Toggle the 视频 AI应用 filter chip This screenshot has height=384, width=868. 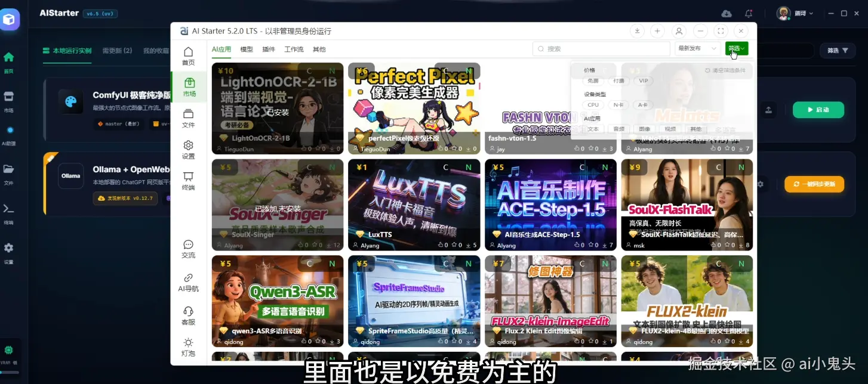coord(670,129)
